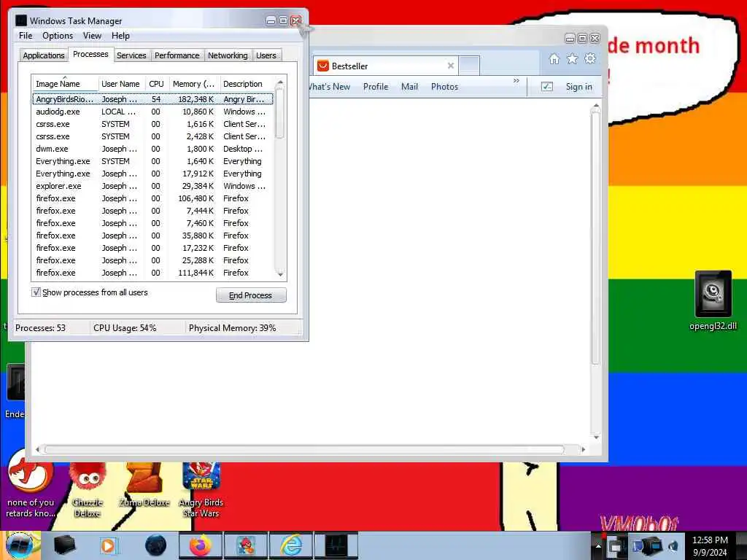The width and height of the screenshot is (747, 560).
Task: Open the Firefox taskbar button
Action: 200,545
